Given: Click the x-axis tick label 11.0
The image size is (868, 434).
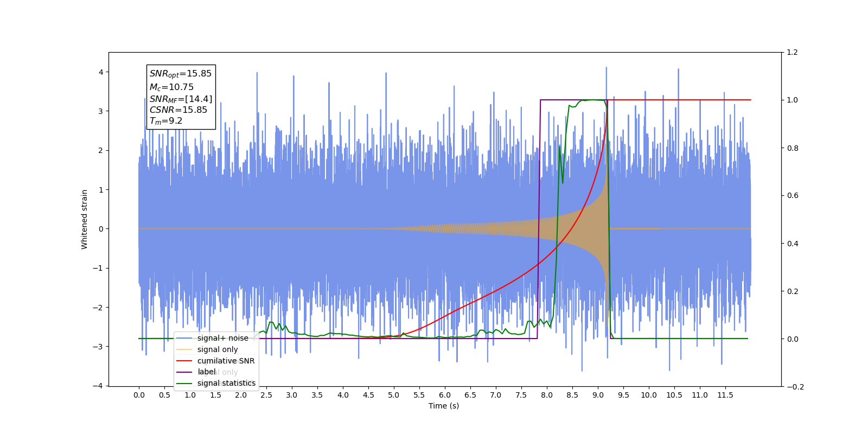Looking at the screenshot, I should click(x=700, y=395).
